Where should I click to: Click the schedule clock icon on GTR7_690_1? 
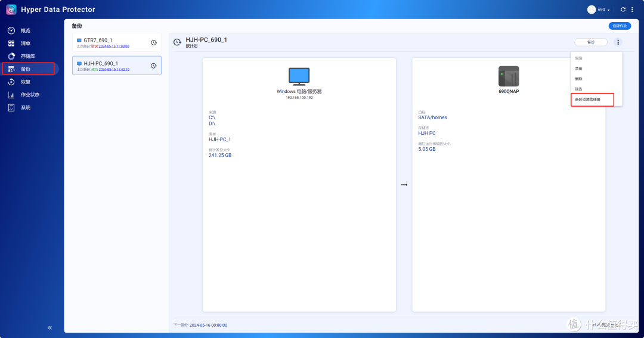click(154, 43)
